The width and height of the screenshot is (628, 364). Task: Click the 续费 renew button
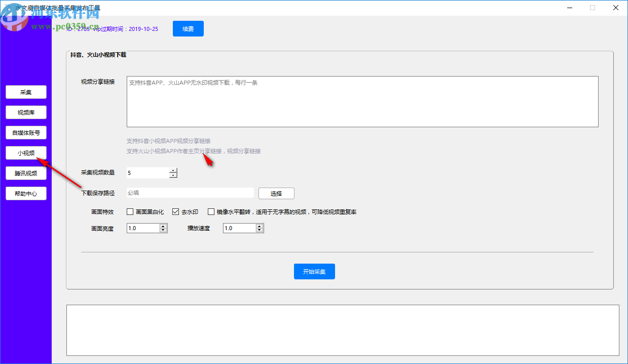[188, 29]
